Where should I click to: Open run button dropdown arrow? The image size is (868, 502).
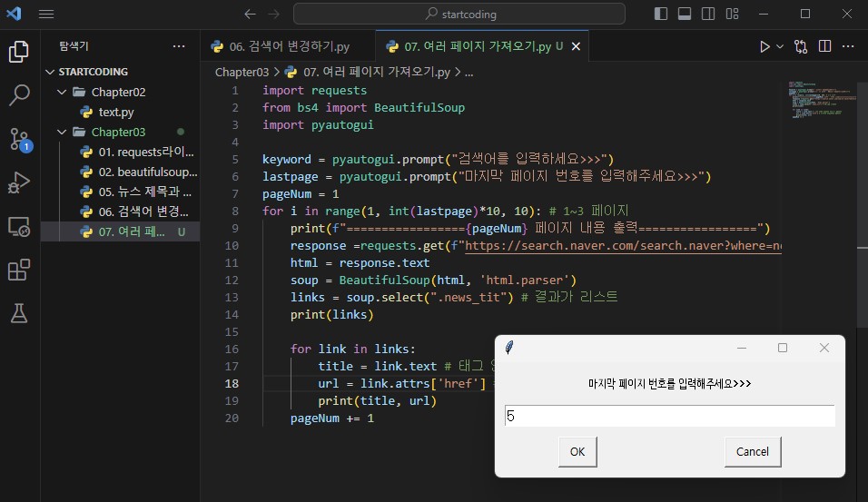click(780, 46)
